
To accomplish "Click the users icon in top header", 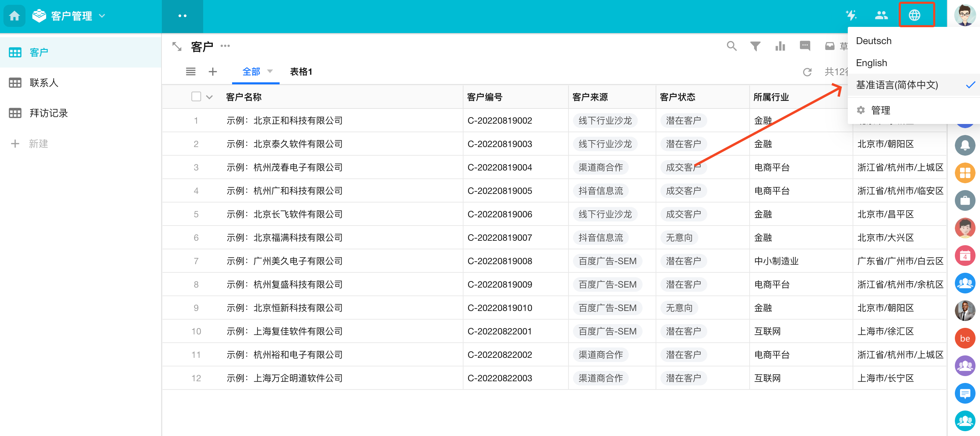I will (881, 15).
